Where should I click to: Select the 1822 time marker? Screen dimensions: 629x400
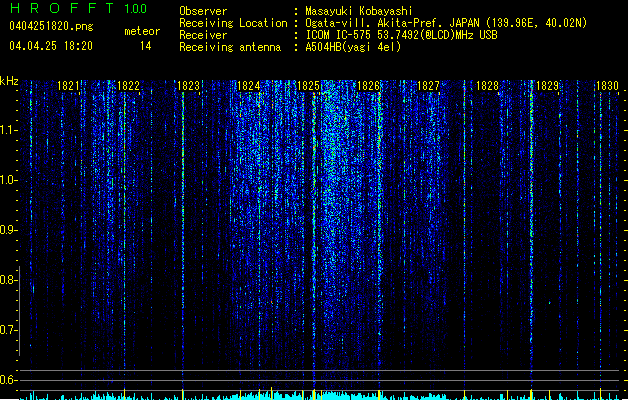(128, 85)
